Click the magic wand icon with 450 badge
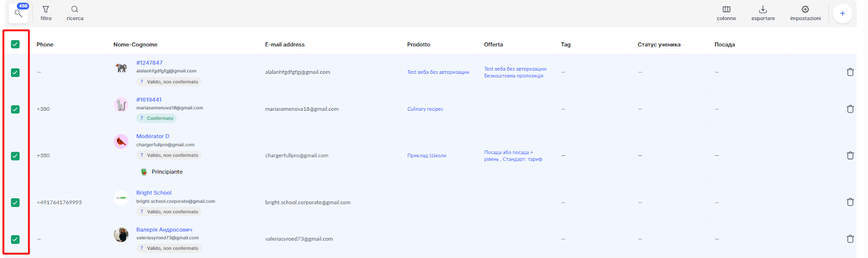The image size is (868, 258). (18, 13)
